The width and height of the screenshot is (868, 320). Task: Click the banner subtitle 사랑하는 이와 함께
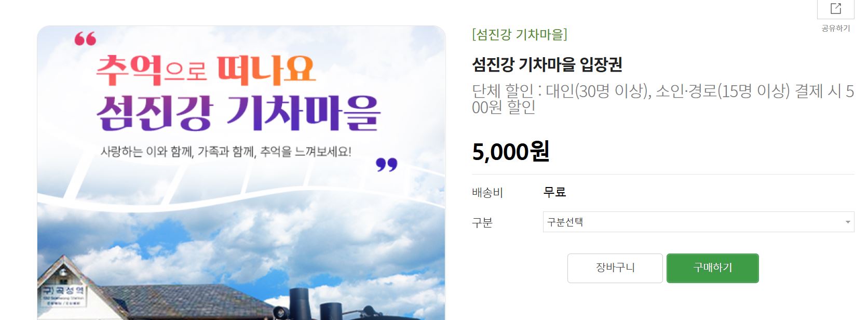pos(226,152)
